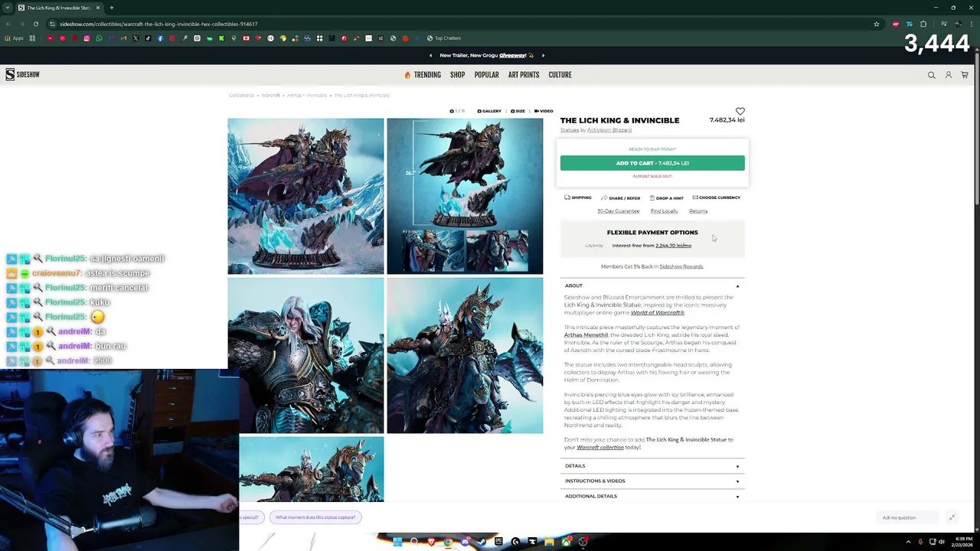The image size is (980, 551).
Task: Open Sideshow Rewards link
Action: tap(681, 266)
